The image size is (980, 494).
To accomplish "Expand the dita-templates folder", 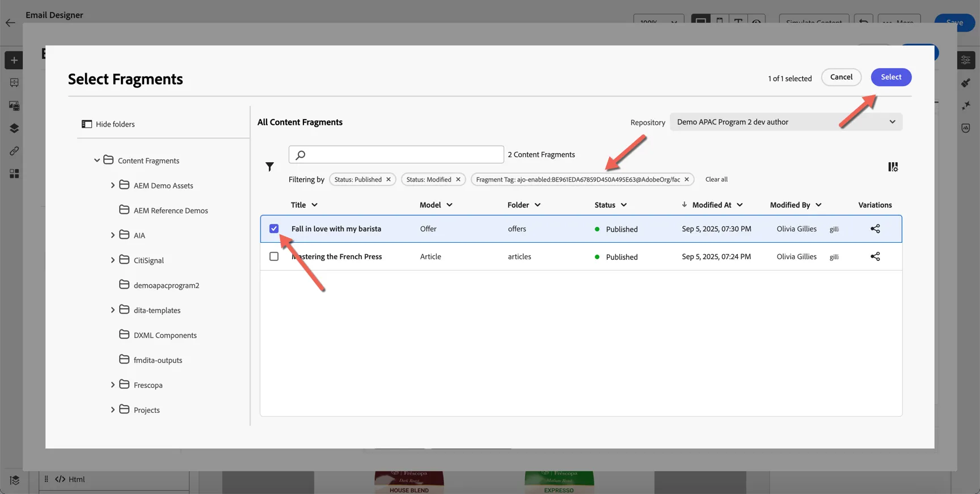I will (x=112, y=310).
